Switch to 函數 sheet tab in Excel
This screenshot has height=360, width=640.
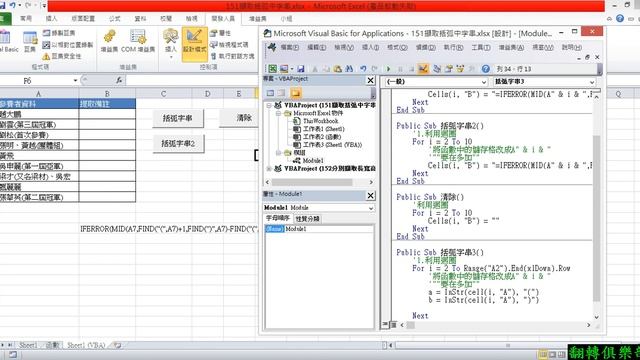point(53,345)
